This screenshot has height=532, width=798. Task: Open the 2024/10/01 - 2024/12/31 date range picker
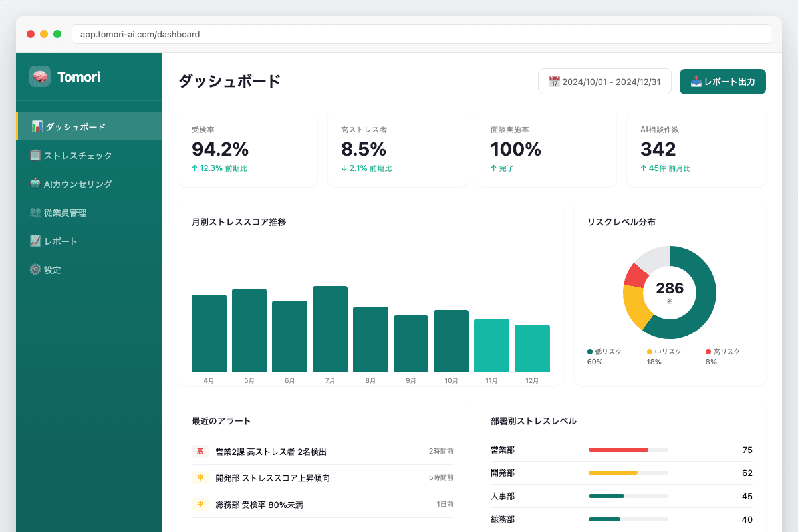click(x=604, y=82)
